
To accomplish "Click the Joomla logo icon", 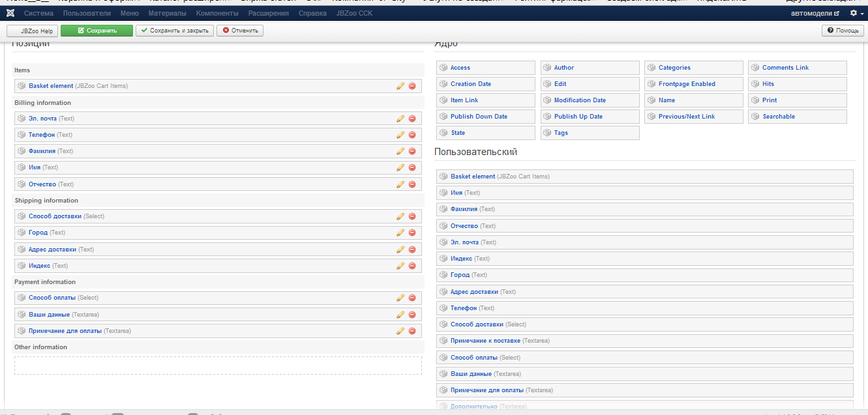I will click(x=10, y=13).
